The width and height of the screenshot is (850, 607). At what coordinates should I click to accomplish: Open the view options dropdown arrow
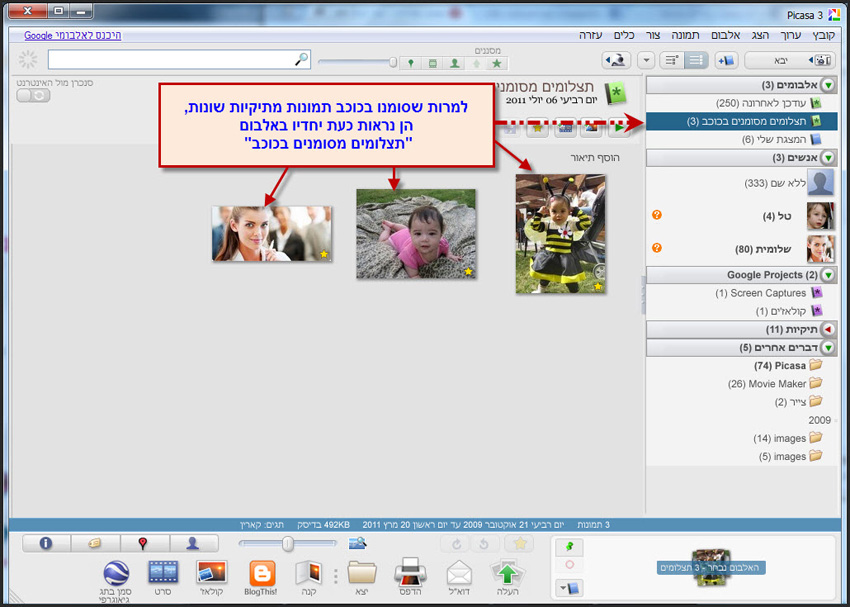click(x=646, y=61)
